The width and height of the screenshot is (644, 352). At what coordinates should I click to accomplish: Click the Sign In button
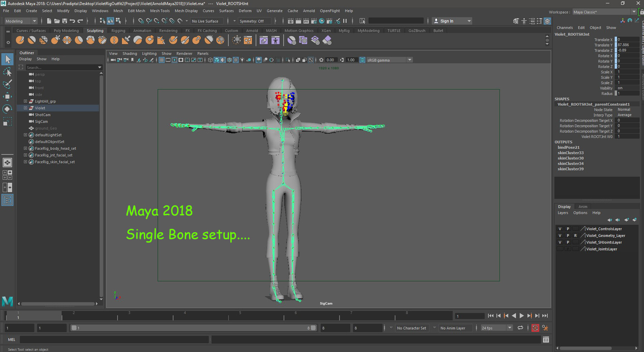[447, 21]
